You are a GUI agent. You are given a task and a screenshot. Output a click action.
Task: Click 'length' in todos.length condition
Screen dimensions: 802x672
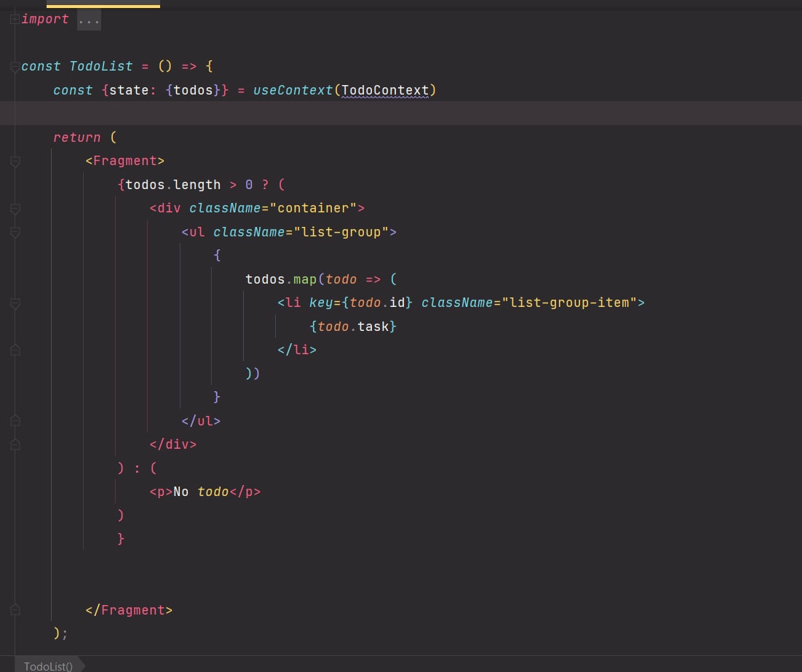point(197,185)
